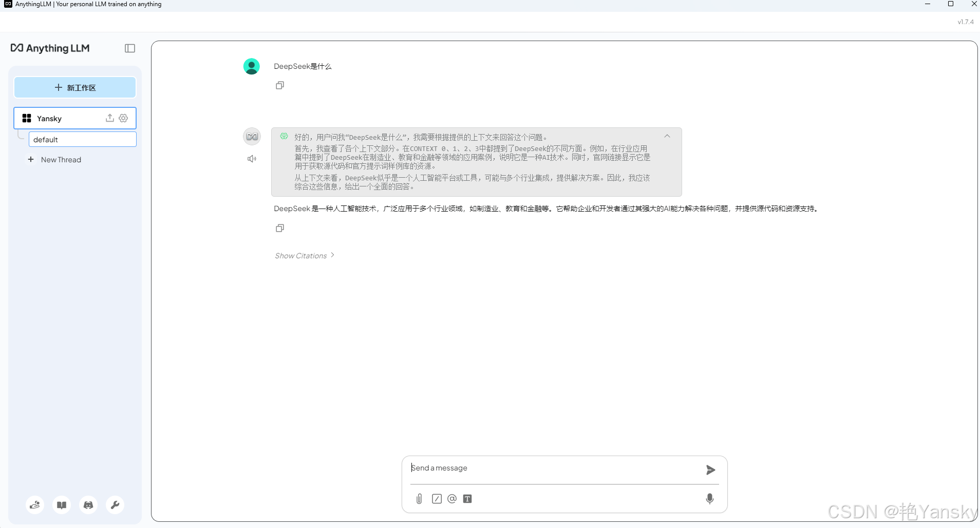Open slash commands menu
The height and width of the screenshot is (528, 980).
tap(437, 499)
